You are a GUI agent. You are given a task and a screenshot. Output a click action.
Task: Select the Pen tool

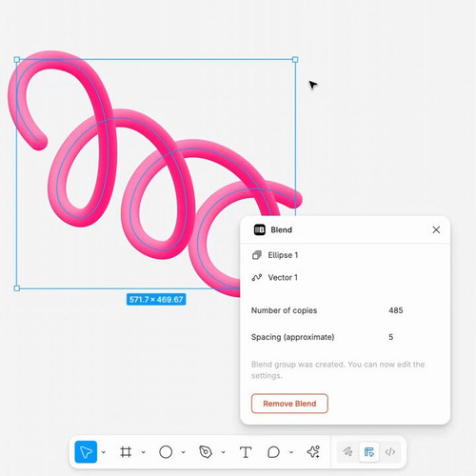(206, 452)
